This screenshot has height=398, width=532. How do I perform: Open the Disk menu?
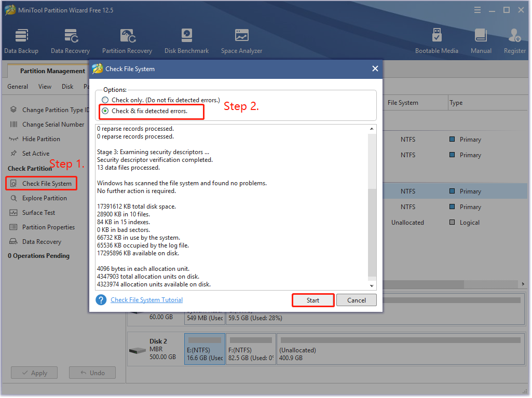(x=67, y=87)
